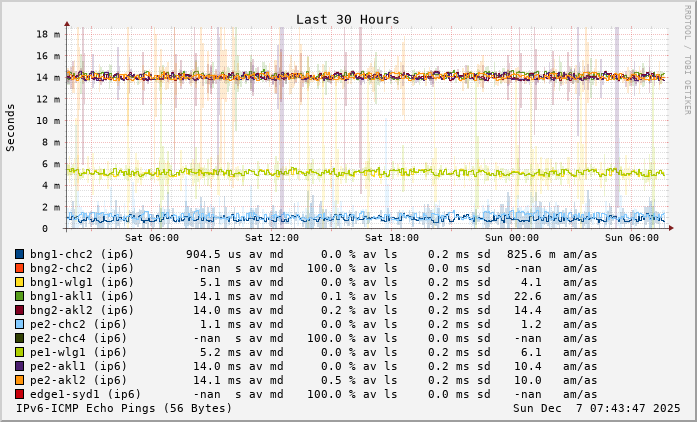
Task: Click the edge1-syd1 (ip6) legend label
Action: pyautogui.click(x=85, y=394)
